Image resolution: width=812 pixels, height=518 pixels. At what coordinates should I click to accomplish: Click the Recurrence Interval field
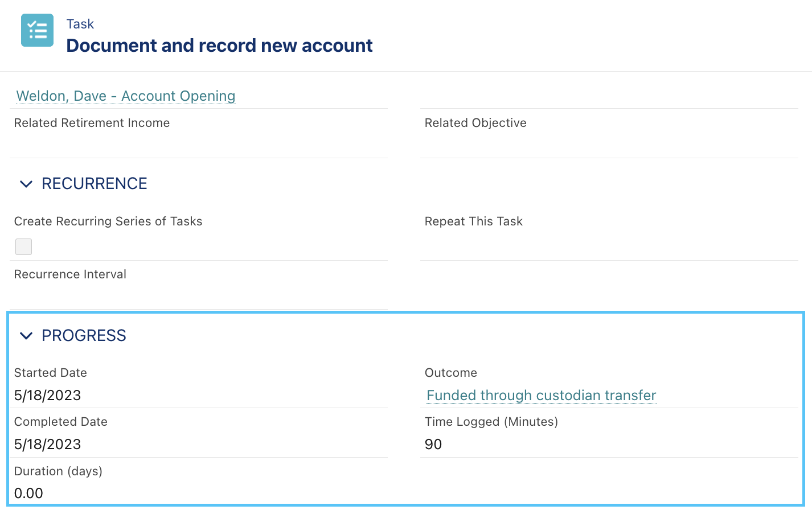click(x=199, y=286)
